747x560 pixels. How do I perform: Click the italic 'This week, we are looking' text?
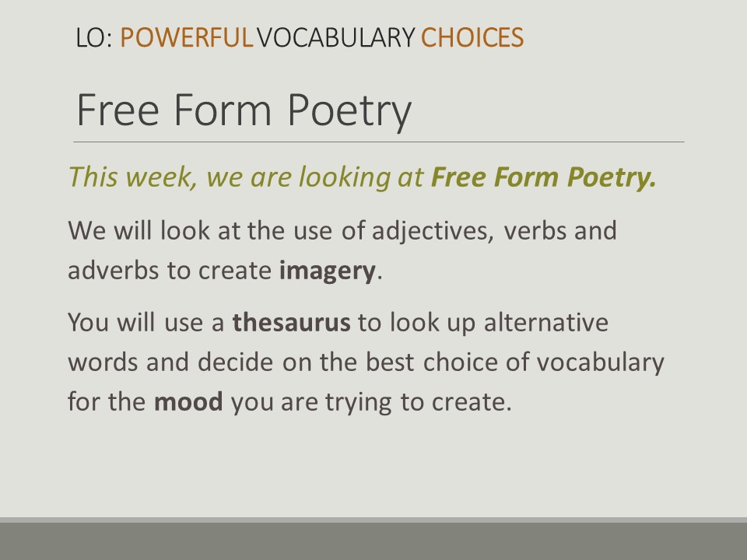[230, 177]
